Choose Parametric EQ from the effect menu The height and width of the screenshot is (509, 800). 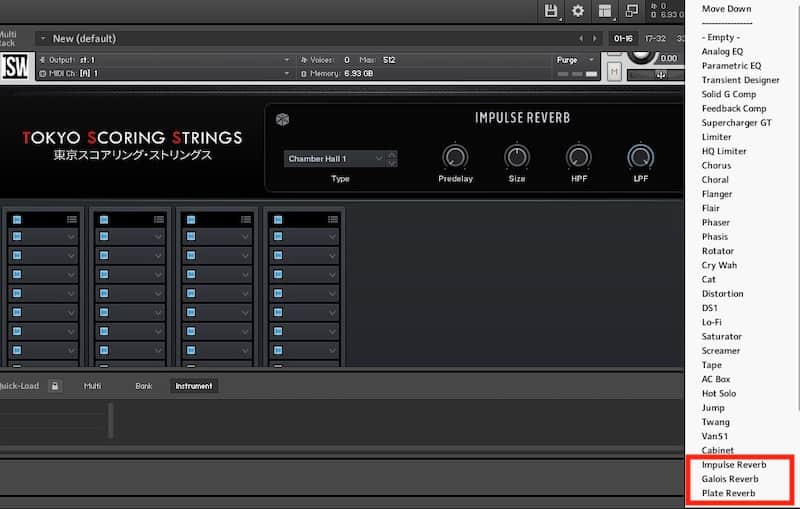pos(731,66)
